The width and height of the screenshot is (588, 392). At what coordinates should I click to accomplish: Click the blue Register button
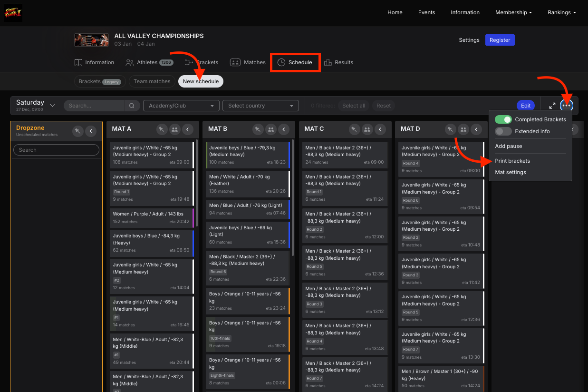coord(500,40)
